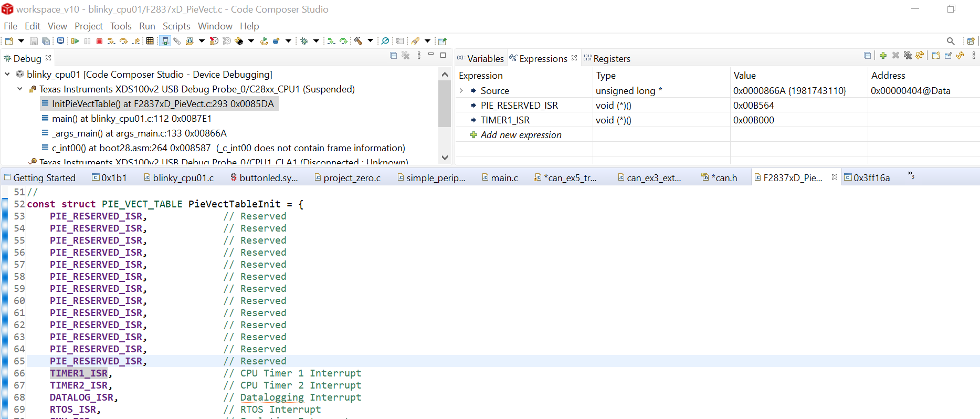Image resolution: width=980 pixels, height=419 pixels.
Task: Click the Resume (green play) debug button
Action: coord(75,41)
